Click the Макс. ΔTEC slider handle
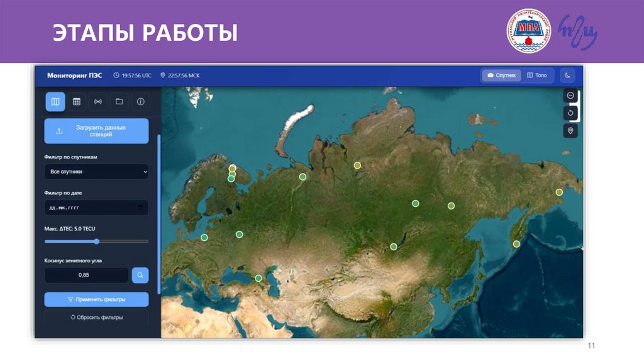 tap(96, 242)
